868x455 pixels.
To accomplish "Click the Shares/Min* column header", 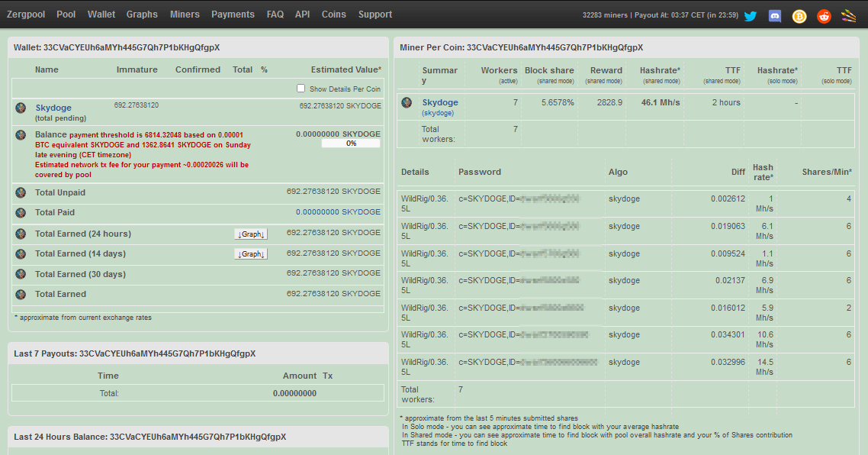I will pyautogui.click(x=827, y=172).
